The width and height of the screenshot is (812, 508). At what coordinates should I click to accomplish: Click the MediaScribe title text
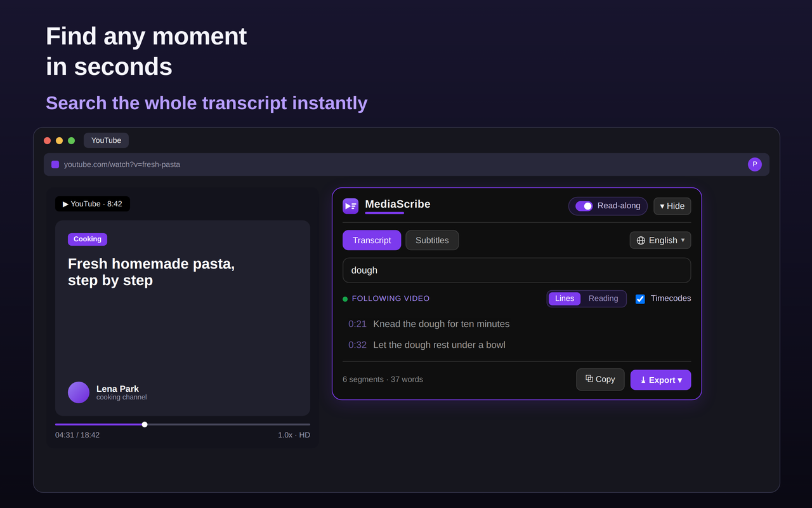[398, 204]
